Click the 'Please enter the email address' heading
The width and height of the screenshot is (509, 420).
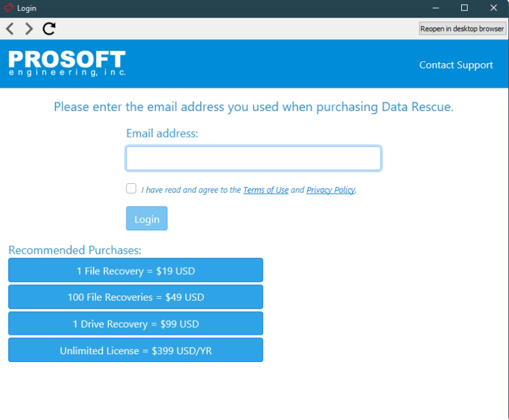click(254, 107)
